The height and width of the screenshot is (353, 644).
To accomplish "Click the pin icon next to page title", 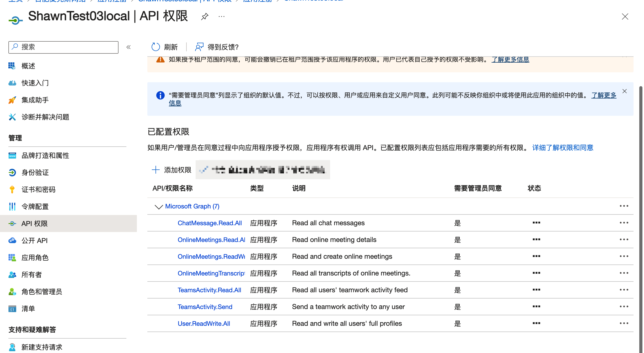I will (x=205, y=17).
